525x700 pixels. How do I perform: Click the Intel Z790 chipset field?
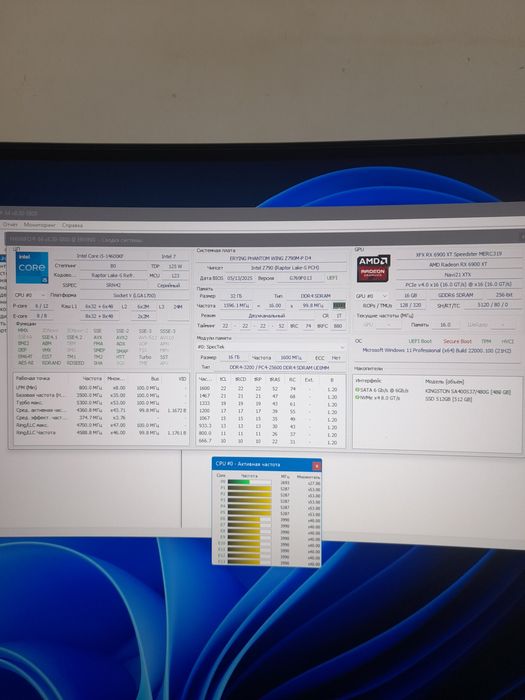[x=285, y=268]
